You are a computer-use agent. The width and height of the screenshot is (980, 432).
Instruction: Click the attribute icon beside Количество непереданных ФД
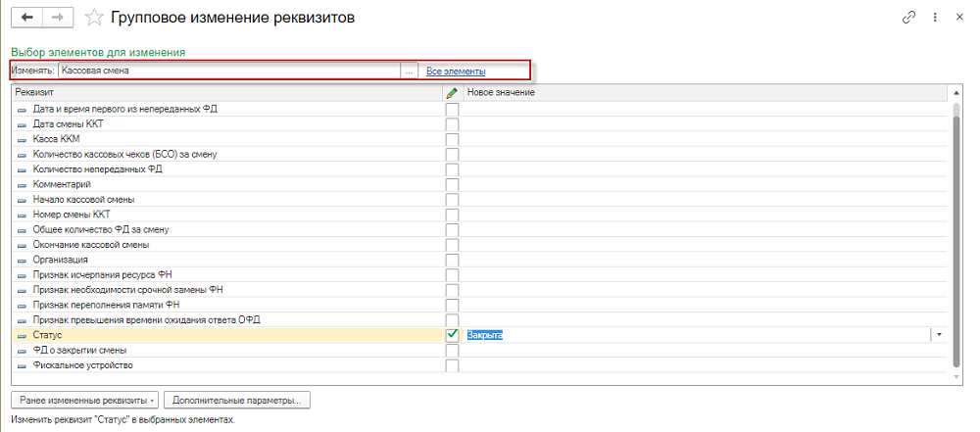pyautogui.click(x=23, y=169)
